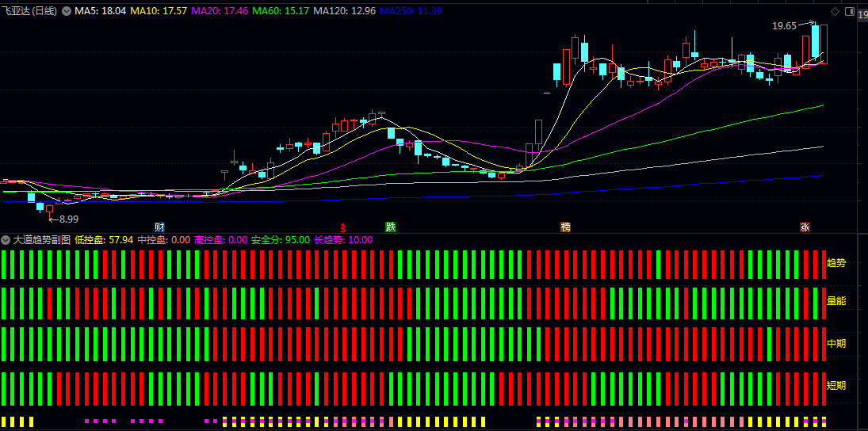
Task: Click the 飞亚达(日线) chart title
Action: [29, 11]
